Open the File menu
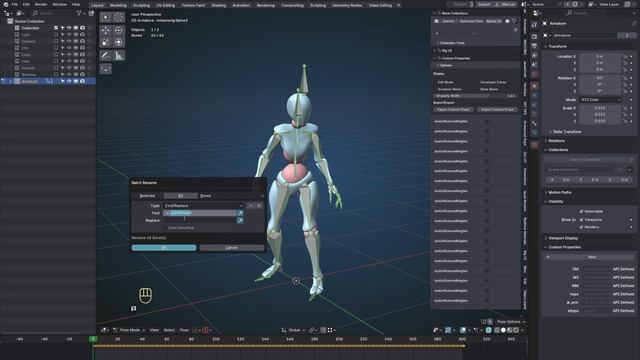The image size is (640, 360). point(15,4)
